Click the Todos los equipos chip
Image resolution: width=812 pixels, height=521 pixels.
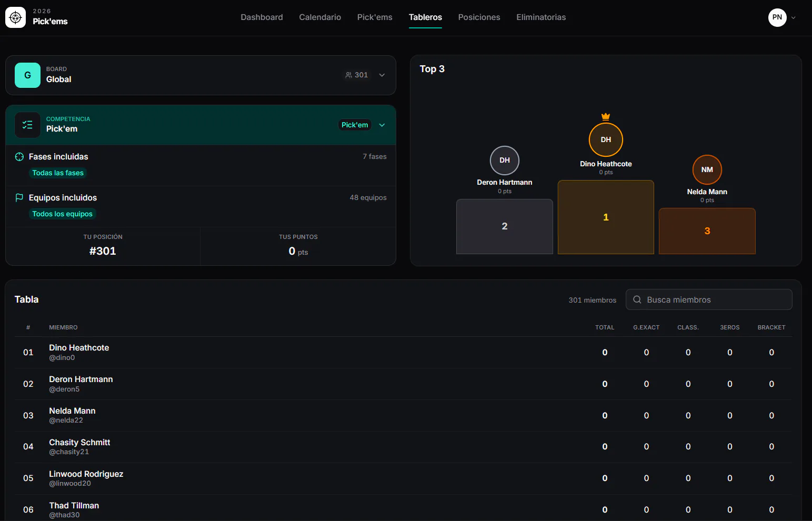pos(62,214)
